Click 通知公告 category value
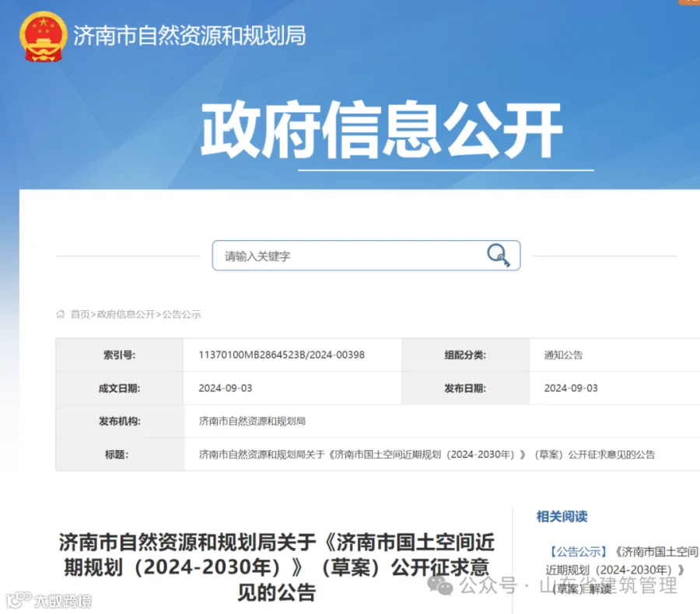700x614 pixels. (563, 355)
